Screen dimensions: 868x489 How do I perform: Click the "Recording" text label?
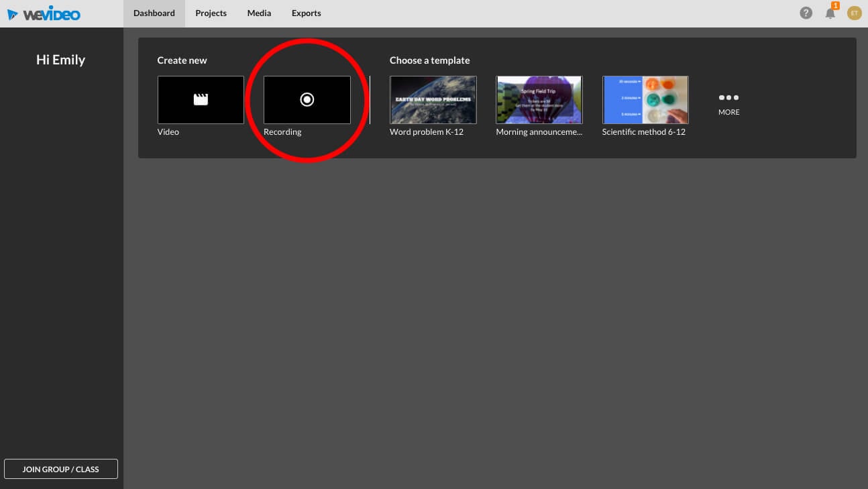(282, 132)
